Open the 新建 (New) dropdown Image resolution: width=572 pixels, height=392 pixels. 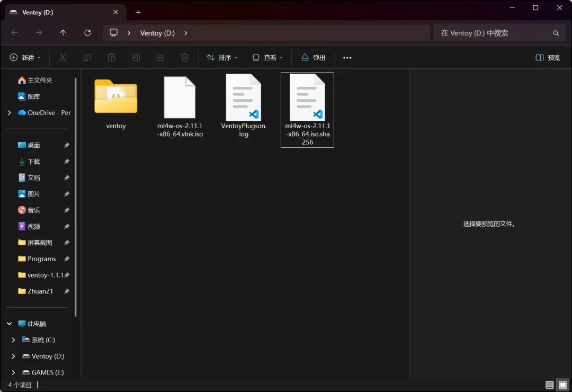(25, 58)
